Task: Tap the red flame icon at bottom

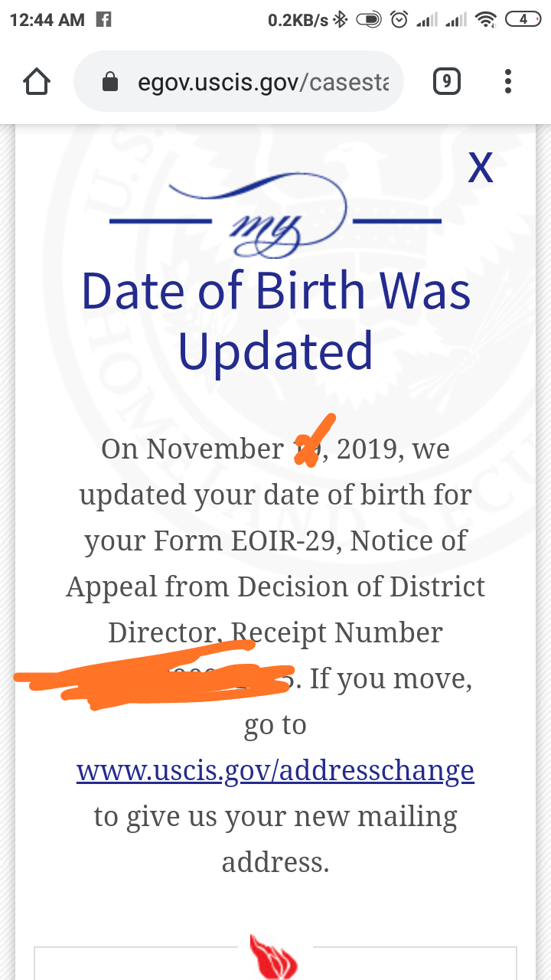Action: coord(275,956)
